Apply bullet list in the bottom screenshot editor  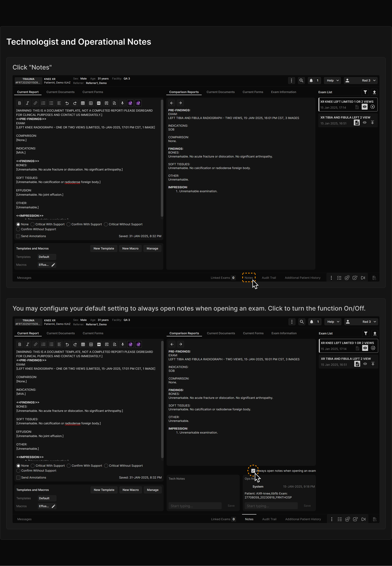pos(51,344)
